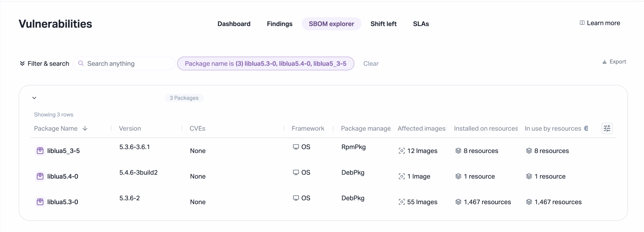The width and height of the screenshot is (644, 232).
Task: Click the Learn more book icon
Action: pyautogui.click(x=582, y=23)
